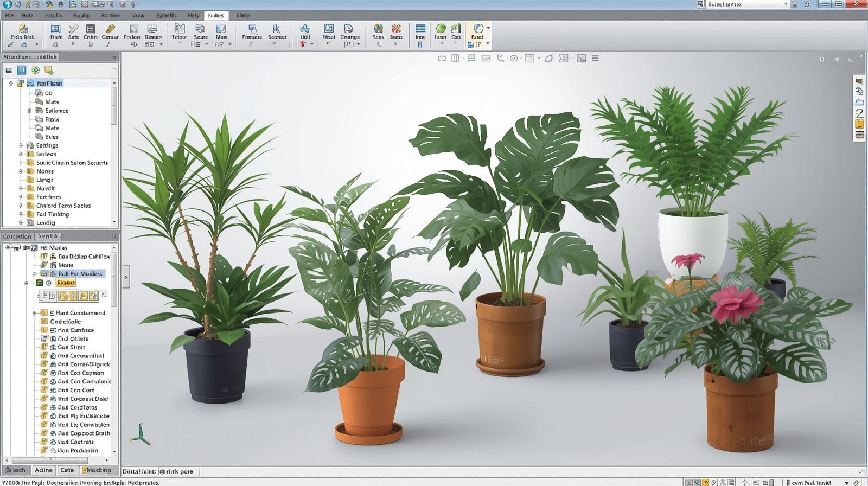
Task: Select Chalord Term Secies in tree
Action: pos(63,206)
